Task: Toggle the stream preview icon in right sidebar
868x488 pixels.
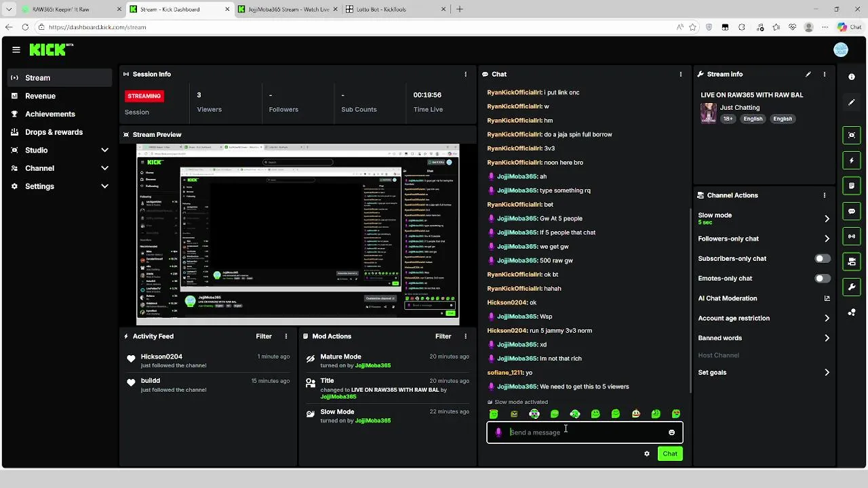Action: tap(852, 135)
